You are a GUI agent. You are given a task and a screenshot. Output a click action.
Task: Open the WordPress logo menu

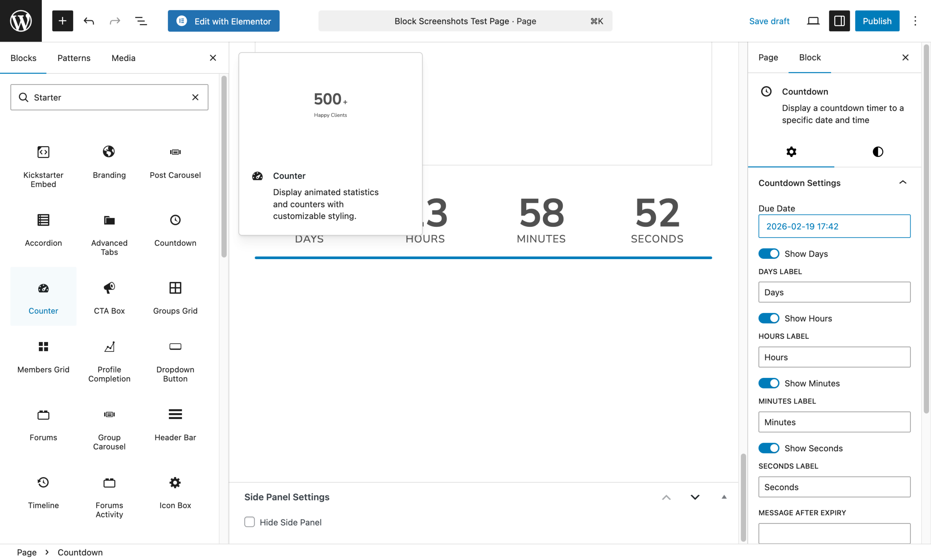[21, 21]
